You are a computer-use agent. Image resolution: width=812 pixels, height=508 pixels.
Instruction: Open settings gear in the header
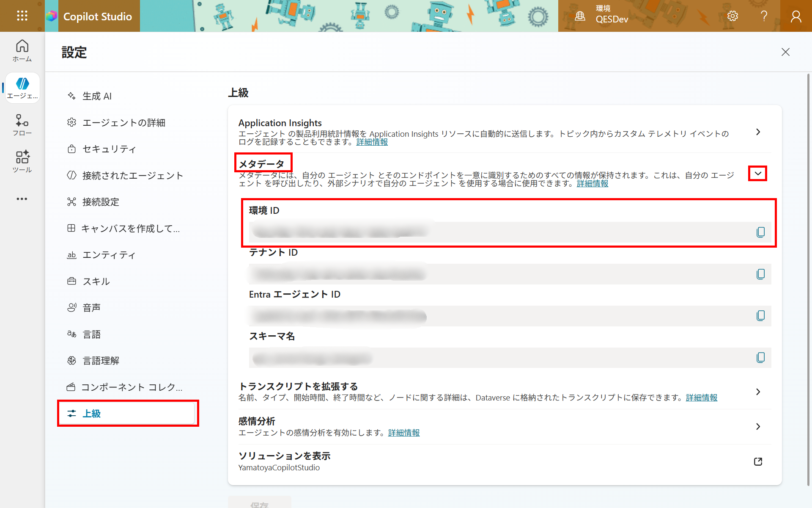pos(732,16)
